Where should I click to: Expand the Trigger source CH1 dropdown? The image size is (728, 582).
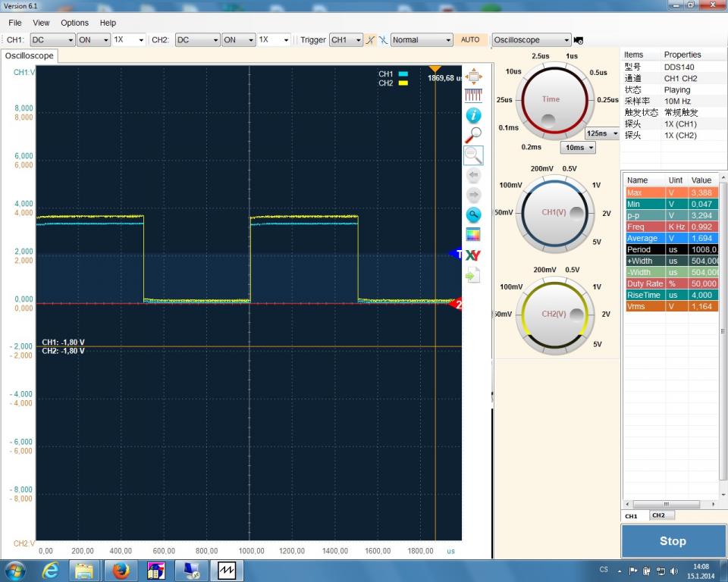pos(346,40)
